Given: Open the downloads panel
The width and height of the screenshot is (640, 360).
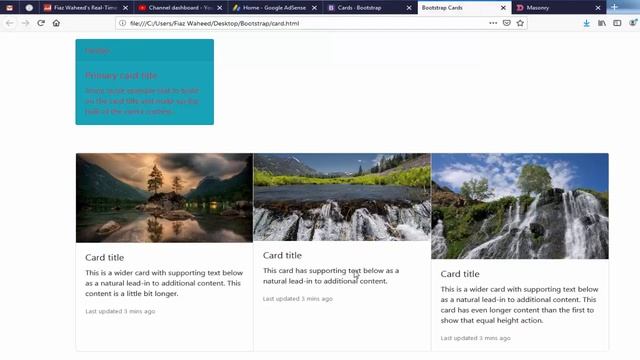Looking at the screenshot, I should (x=587, y=23).
